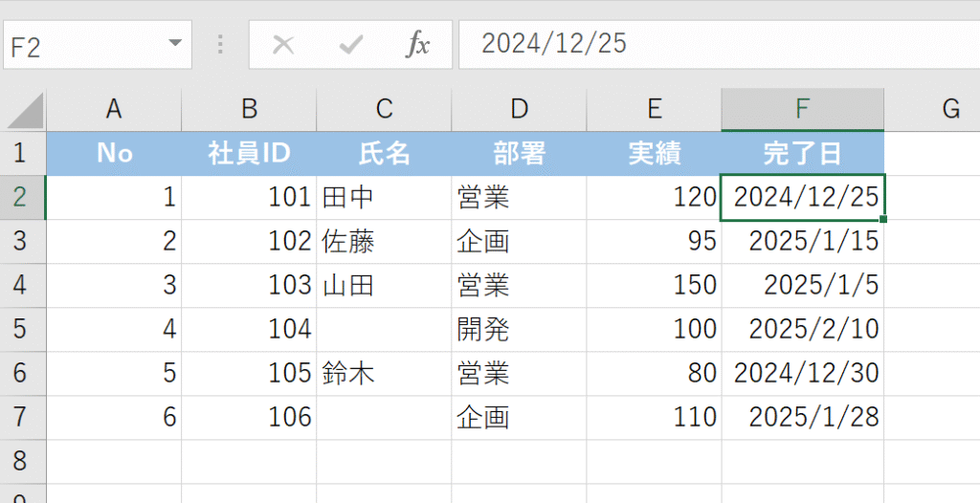980x503 pixels.
Task: Open Insert Function fx dialog
Action: 418,44
